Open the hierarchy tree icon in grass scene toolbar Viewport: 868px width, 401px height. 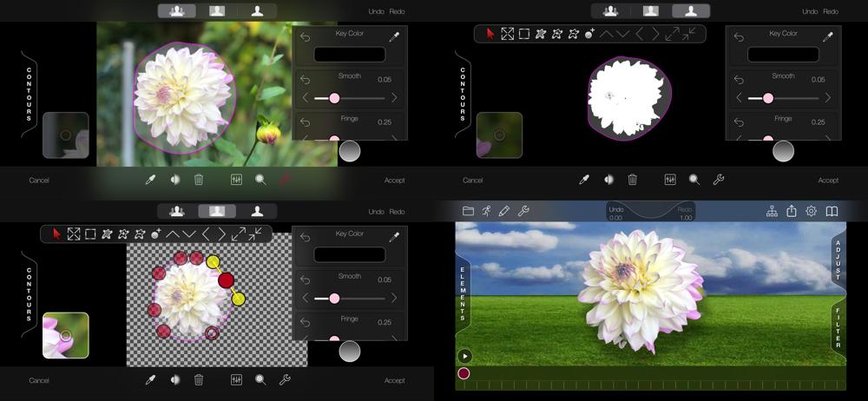[773, 211]
